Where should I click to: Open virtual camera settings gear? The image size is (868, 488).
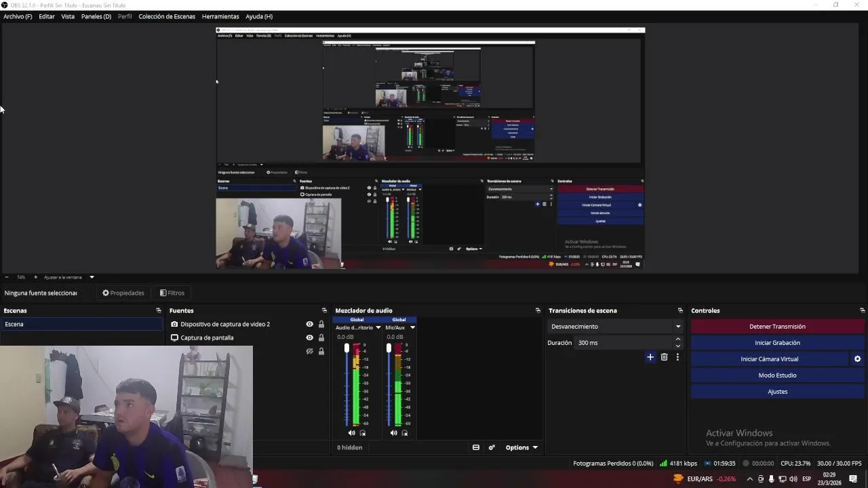coord(857,359)
